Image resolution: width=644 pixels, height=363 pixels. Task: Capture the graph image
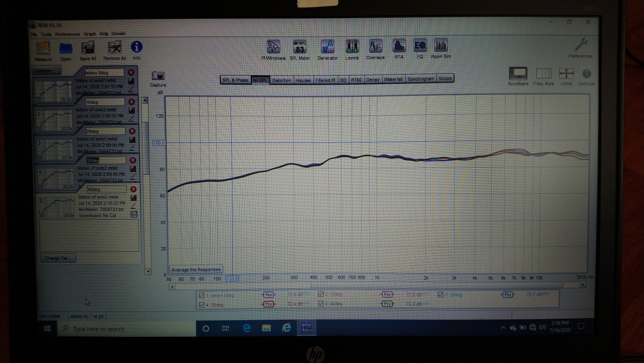[x=158, y=79]
